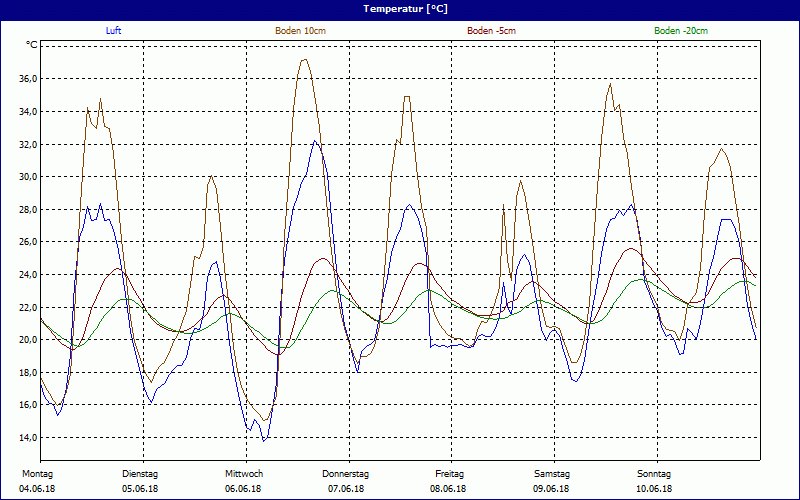This screenshot has height=500, width=800.
Task: Select the Montag day label
Action: [x=36, y=473]
